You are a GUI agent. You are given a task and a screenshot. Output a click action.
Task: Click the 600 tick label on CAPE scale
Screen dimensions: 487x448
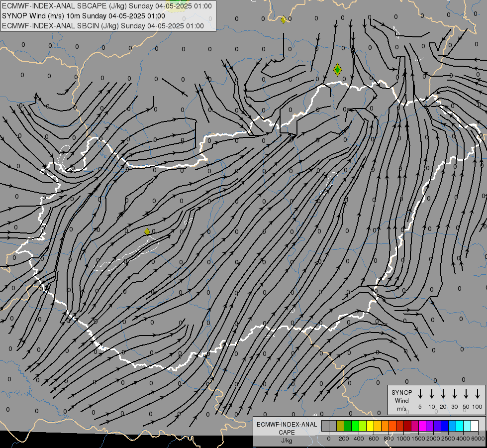pos(374,439)
